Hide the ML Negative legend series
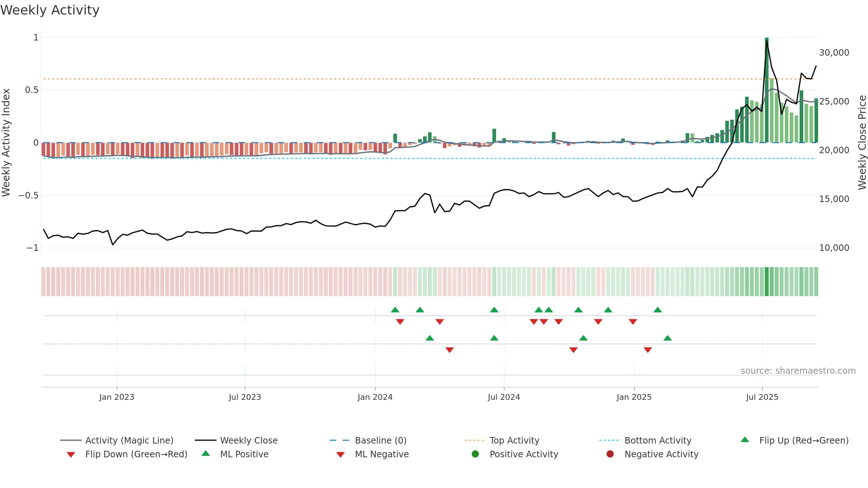Screen dimensions: 868x488 [373, 454]
